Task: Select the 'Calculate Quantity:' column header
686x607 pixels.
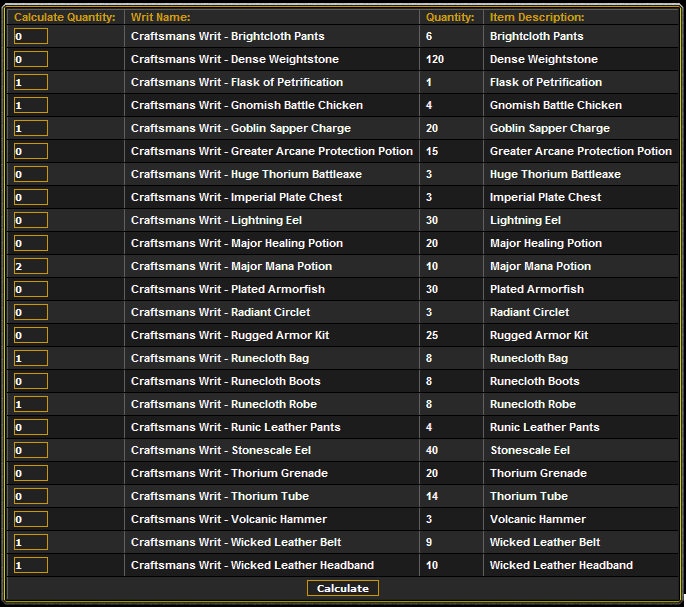Action: click(65, 17)
